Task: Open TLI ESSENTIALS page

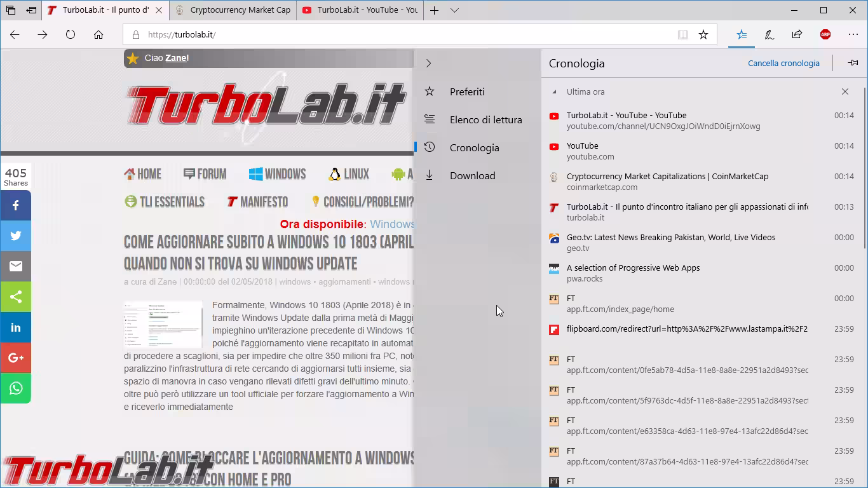Action: coord(165,202)
